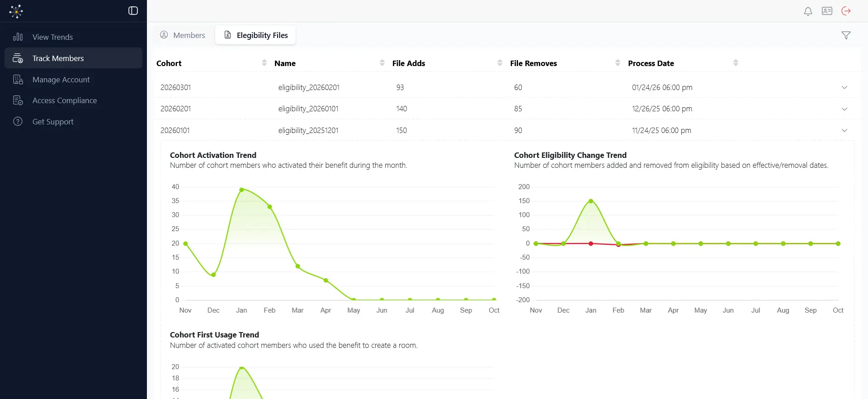Select the Elegibility Files tab
The image size is (868, 399).
[256, 35]
